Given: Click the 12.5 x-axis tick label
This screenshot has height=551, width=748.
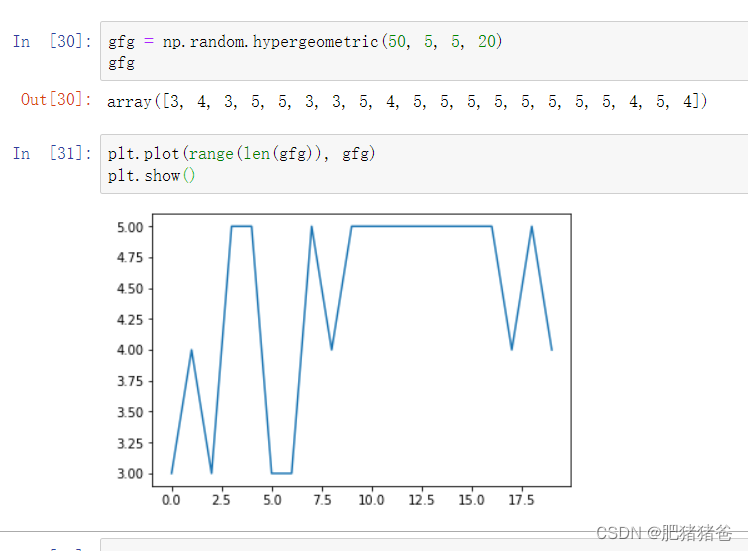Looking at the screenshot, I should (422, 500).
